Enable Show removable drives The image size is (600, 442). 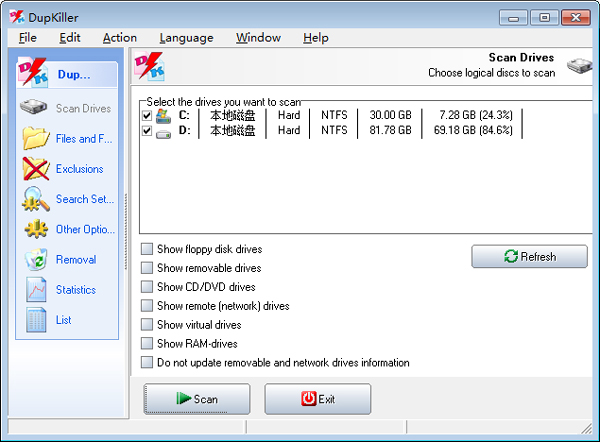pyautogui.click(x=147, y=267)
